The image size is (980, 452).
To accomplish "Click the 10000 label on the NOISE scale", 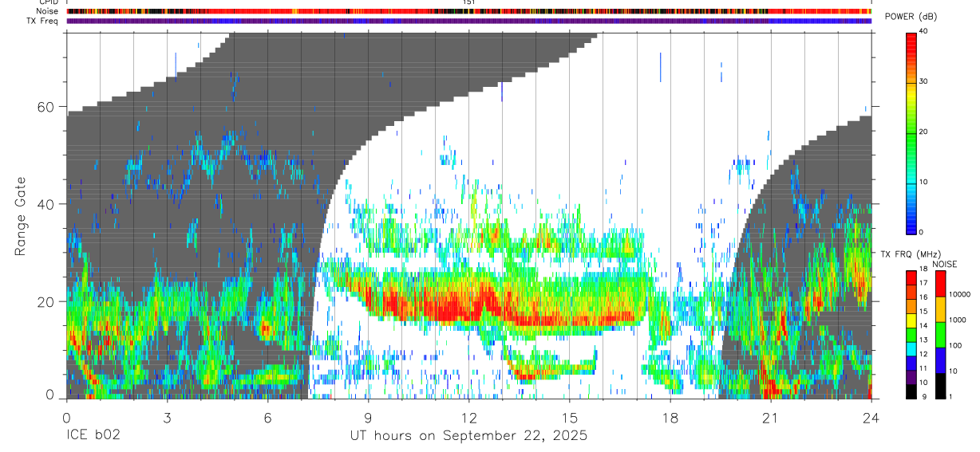I will 961,295.
